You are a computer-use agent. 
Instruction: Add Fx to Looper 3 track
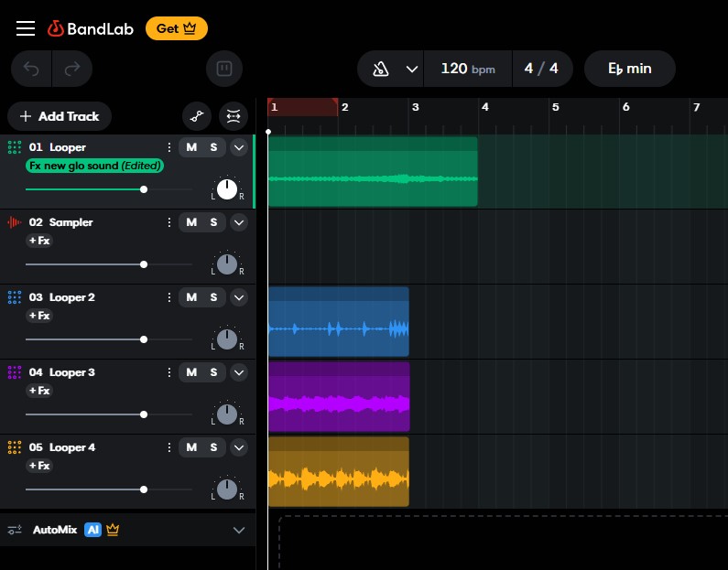pyautogui.click(x=38, y=391)
